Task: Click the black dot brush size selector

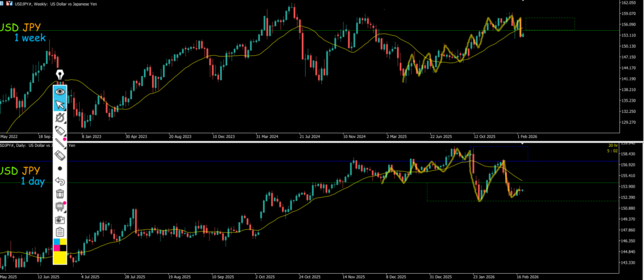Action: coord(60,168)
